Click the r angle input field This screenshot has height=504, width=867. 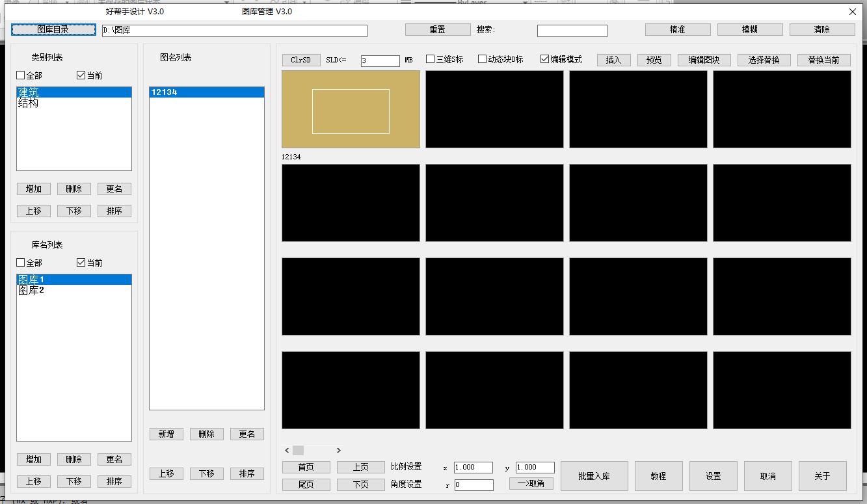(474, 485)
